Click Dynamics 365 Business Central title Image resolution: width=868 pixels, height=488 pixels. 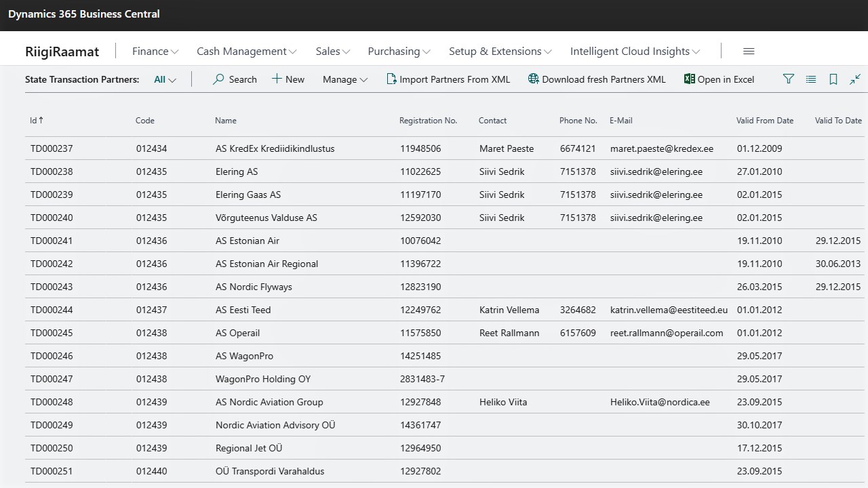pyautogui.click(x=84, y=14)
